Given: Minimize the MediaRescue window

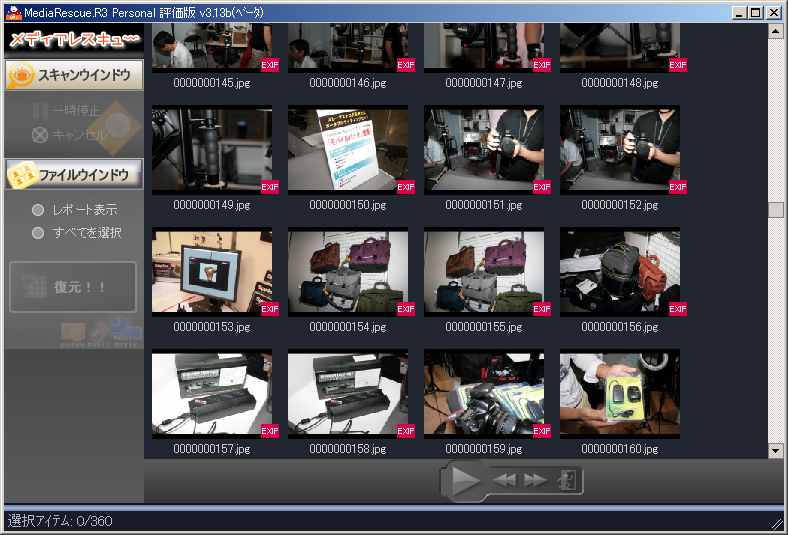Looking at the screenshot, I should point(739,13).
